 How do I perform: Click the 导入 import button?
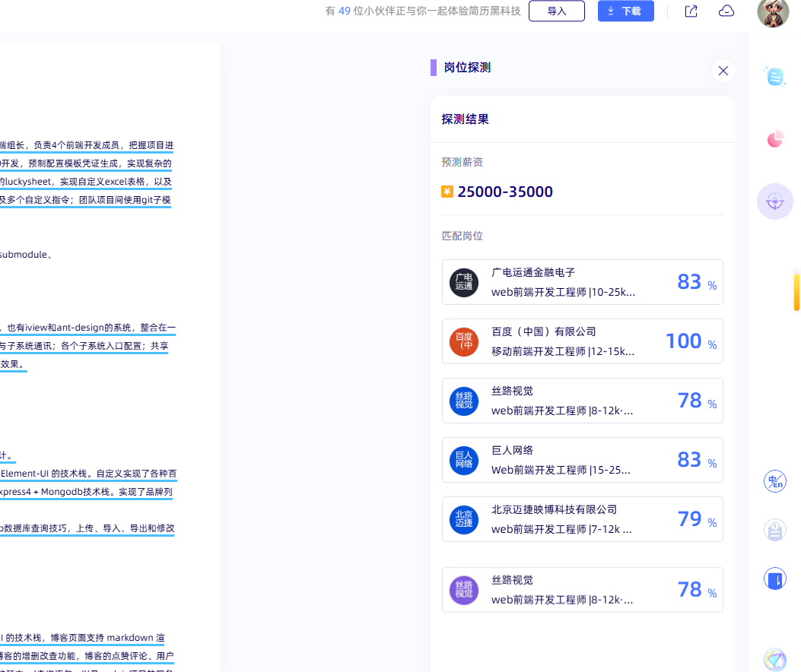[x=557, y=11]
